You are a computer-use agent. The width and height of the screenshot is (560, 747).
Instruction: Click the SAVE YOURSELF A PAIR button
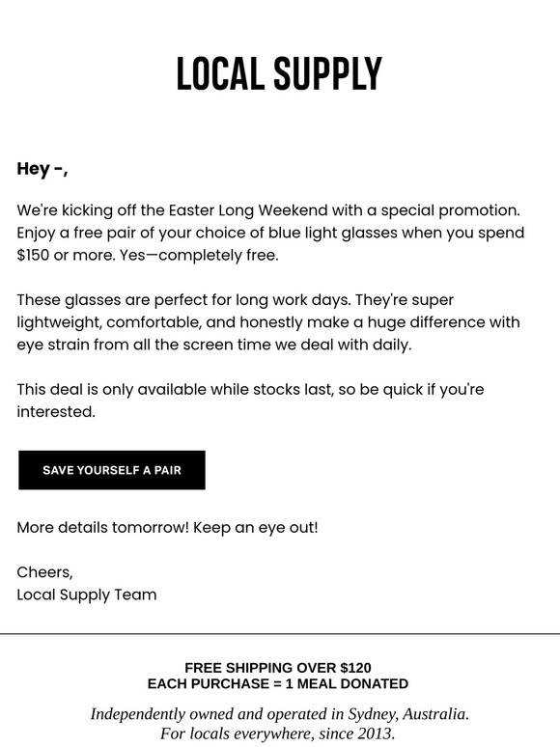coord(112,470)
